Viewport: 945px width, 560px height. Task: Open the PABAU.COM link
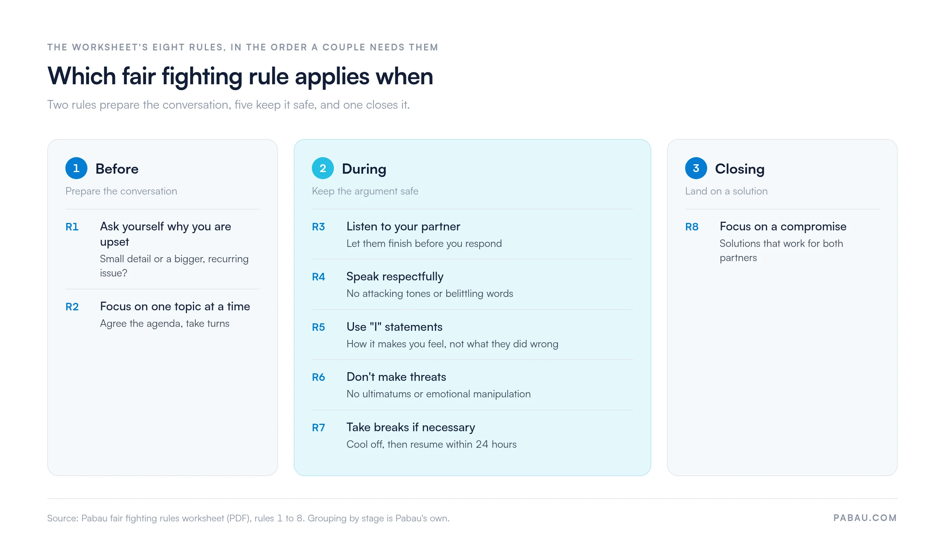865,518
